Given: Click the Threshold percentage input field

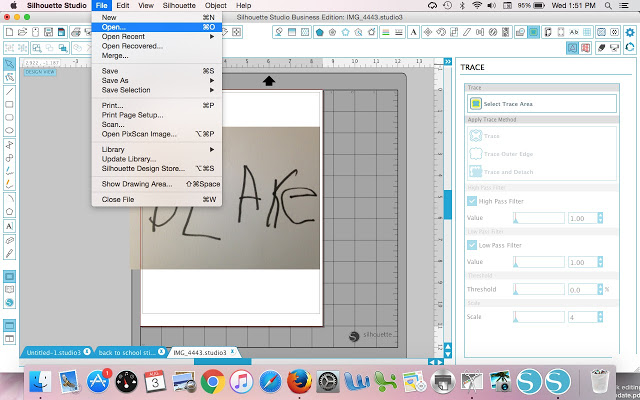Looking at the screenshot, I should tap(582, 289).
